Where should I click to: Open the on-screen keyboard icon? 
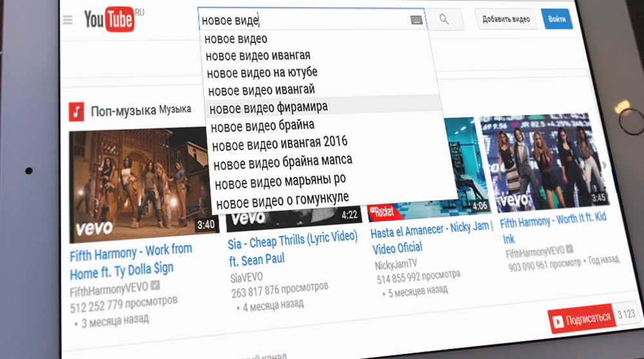(x=416, y=20)
